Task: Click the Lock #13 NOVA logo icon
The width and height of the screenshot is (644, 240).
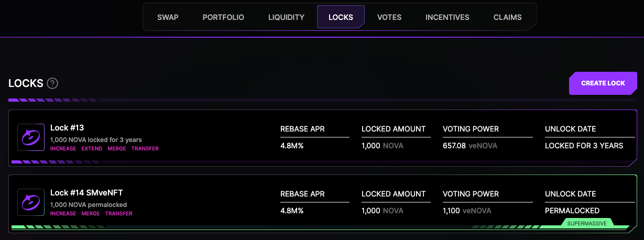Action: point(30,137)
